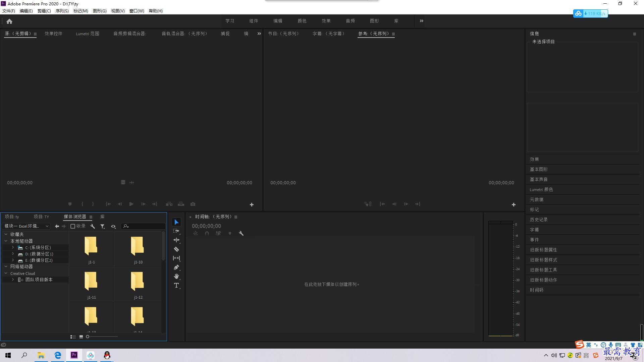Expand the D: (数据分区1) drive
The width and height of the screenshot is (644, 362).
pyautogui.click(x=13, y=254)
